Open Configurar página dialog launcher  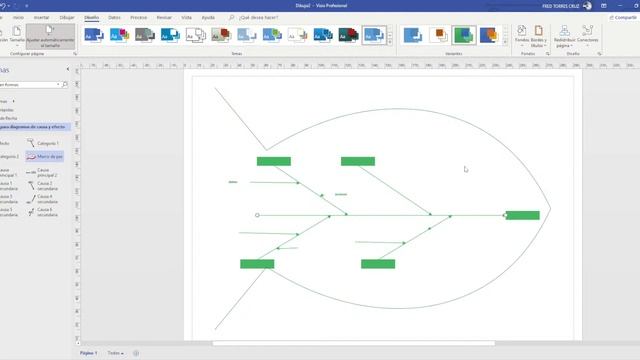pos(75,54)
